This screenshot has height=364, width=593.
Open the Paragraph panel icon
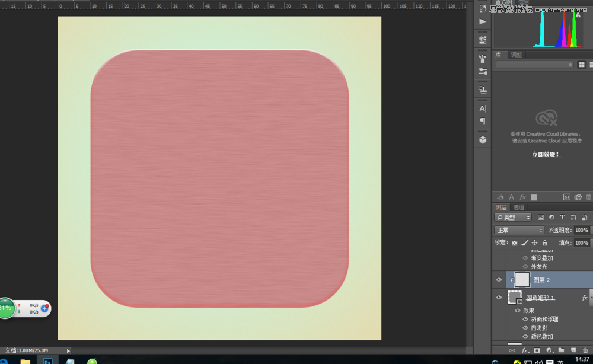point(483,122)
